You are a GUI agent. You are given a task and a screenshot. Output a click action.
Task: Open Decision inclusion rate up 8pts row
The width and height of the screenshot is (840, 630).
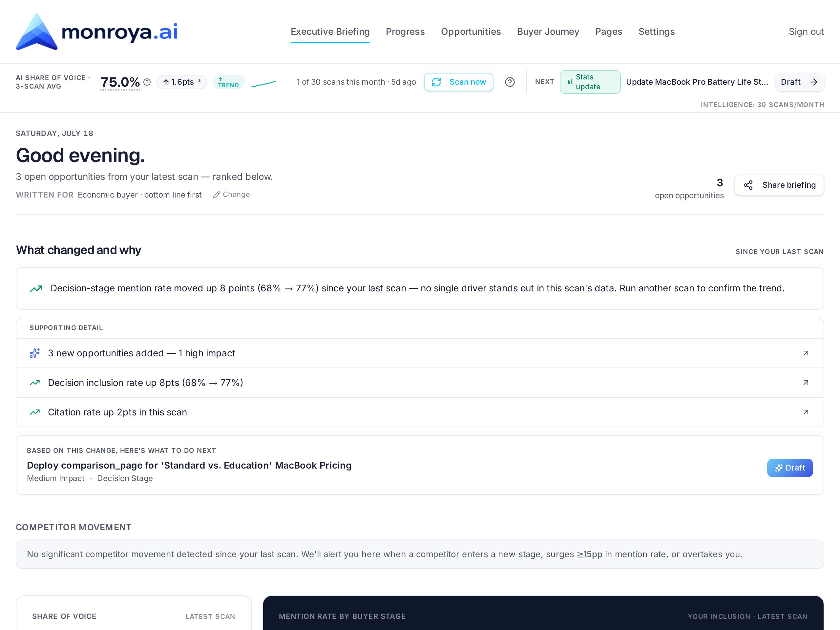click(x=420, y=383)
